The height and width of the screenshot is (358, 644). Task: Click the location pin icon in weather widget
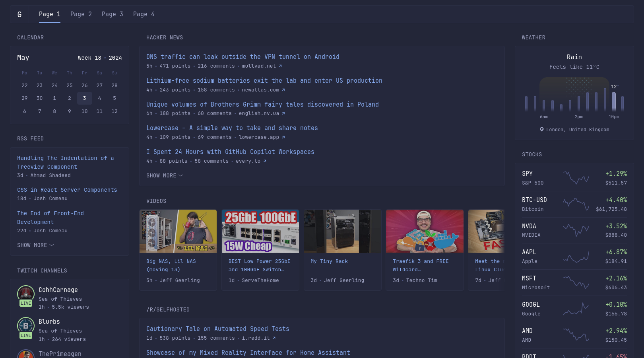[541, 129]
